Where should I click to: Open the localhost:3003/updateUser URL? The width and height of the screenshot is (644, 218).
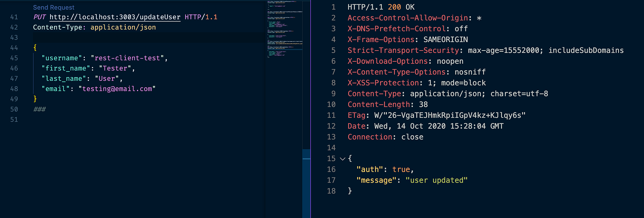pyautogui.click(x=115, y=17)
